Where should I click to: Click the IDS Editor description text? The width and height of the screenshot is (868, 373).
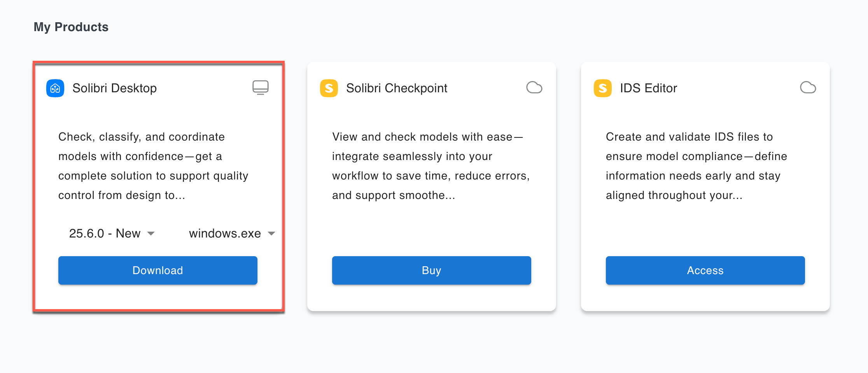point(696,166)
